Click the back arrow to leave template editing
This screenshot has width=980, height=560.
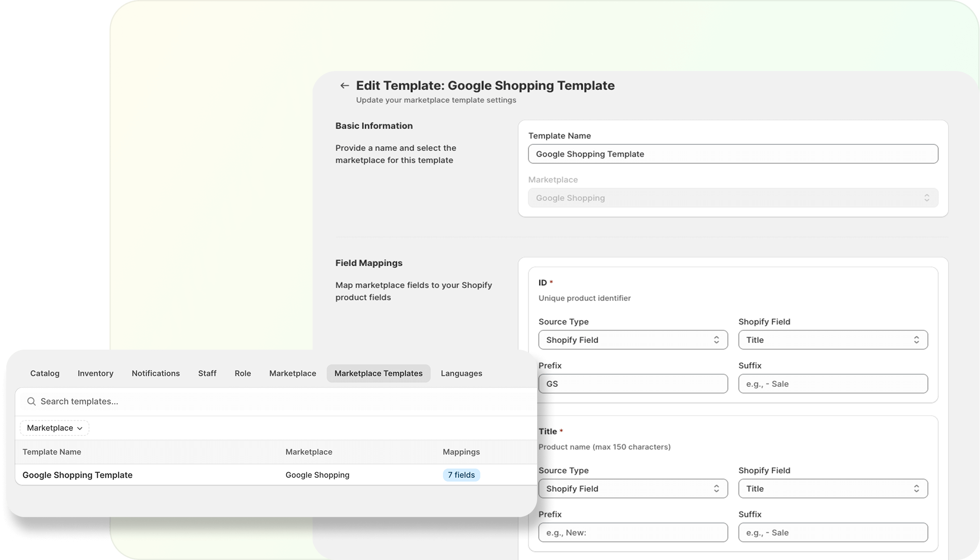(344, 85)
